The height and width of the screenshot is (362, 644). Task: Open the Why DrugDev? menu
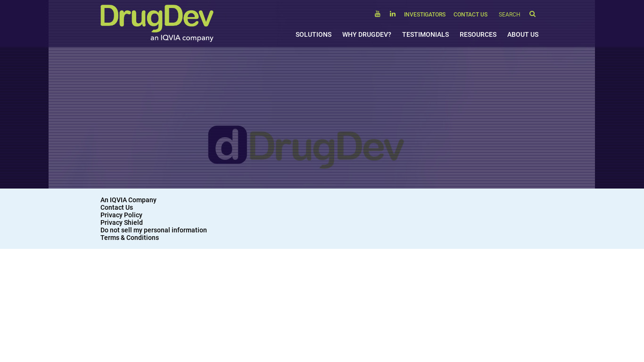[x=367, y=34]
